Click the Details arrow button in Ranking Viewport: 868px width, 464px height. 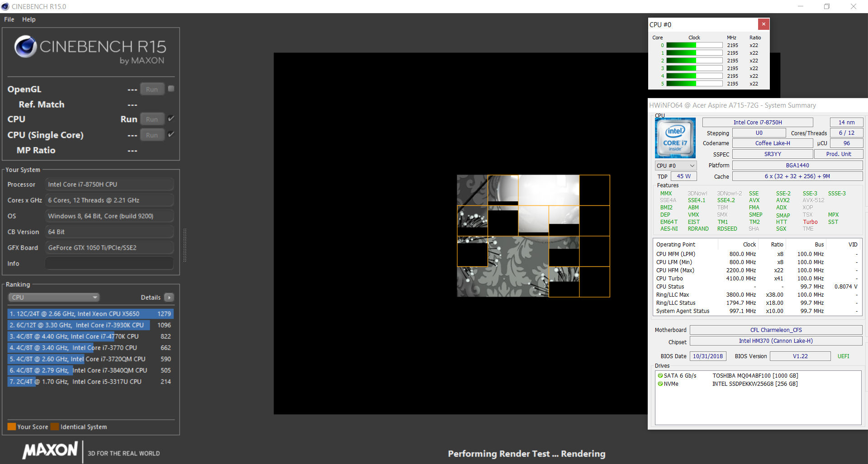(x=169, y=297)
